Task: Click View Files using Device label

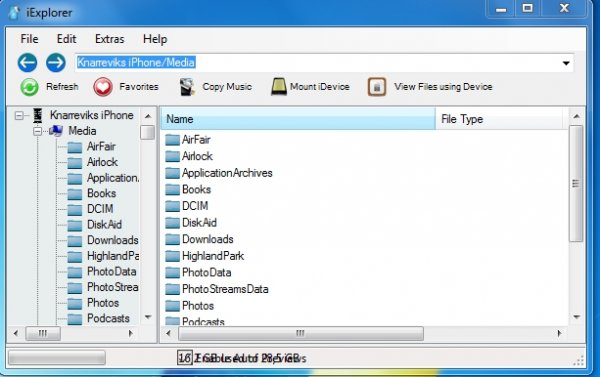Action: [443, 87]
